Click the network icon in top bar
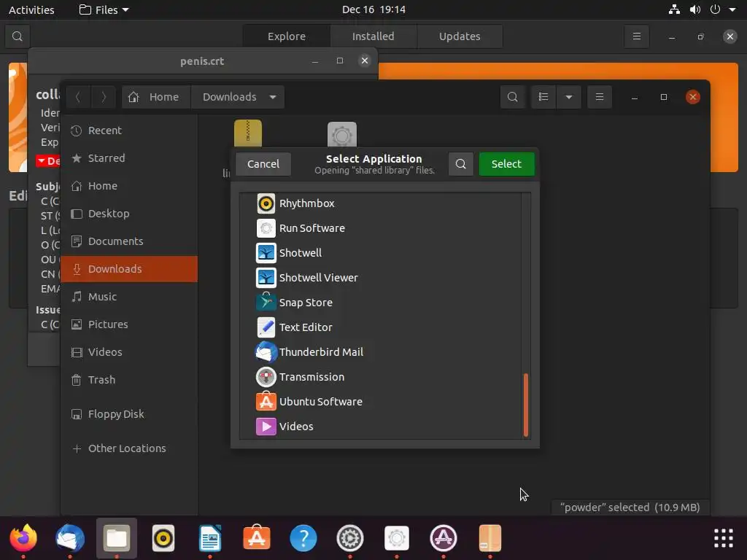 (674, 9)
